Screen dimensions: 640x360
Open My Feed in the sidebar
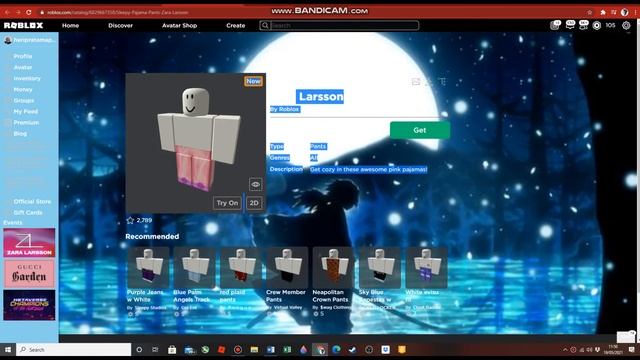pos(25,111)
